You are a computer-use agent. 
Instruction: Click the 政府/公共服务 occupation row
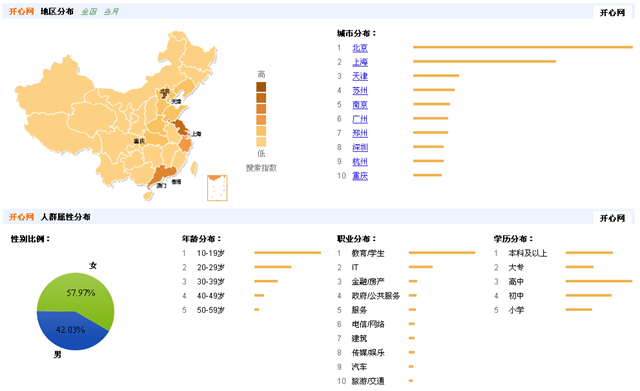(377, 295)
